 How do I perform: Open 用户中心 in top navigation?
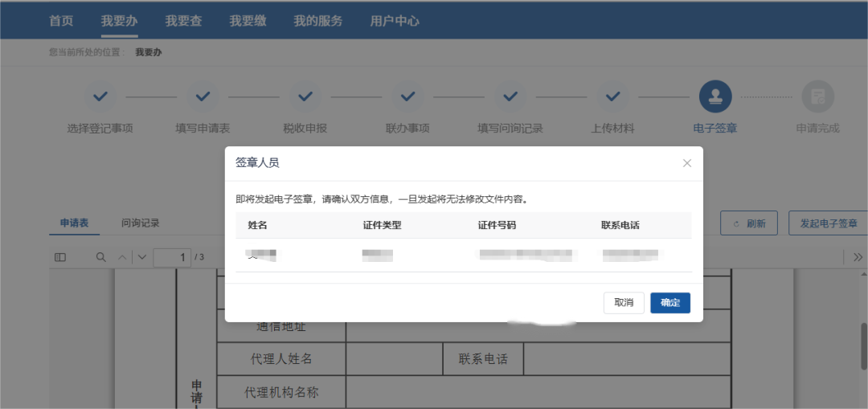coord(395,21)
